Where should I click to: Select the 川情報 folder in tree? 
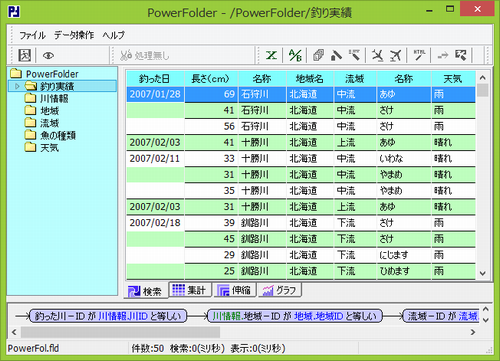point(47,98)
